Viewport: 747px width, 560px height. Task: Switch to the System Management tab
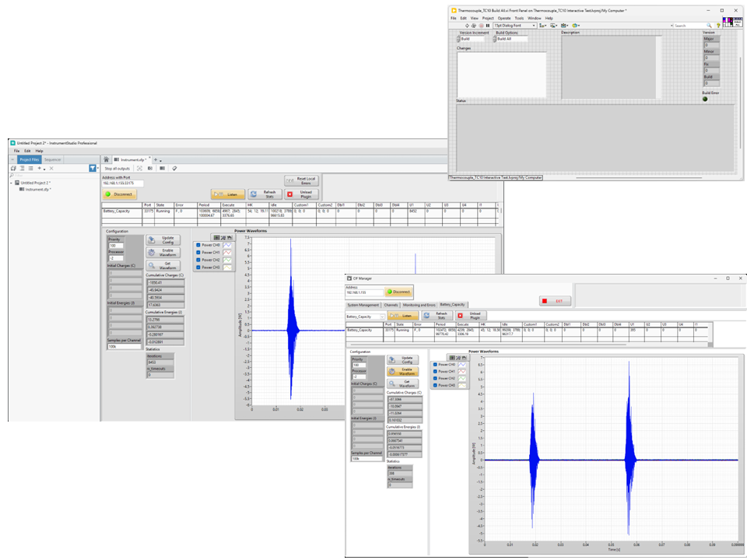[363, 305]
